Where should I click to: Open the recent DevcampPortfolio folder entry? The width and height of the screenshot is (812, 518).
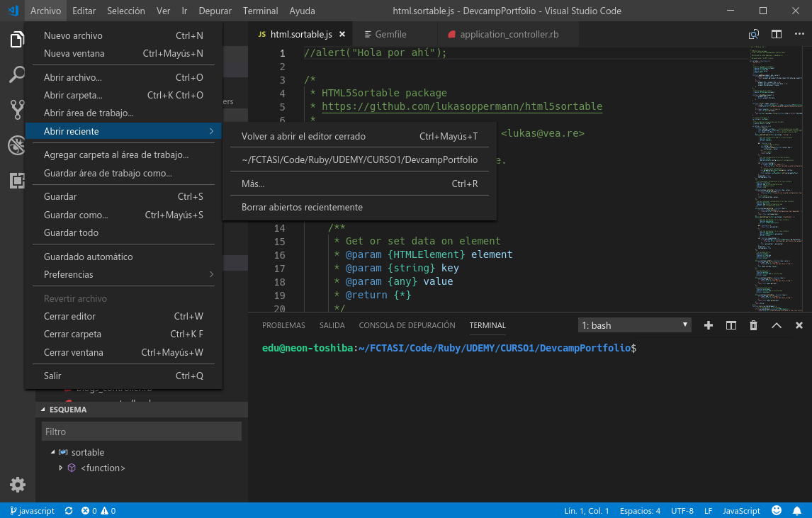pyautogui.click(x=359, y=159)
